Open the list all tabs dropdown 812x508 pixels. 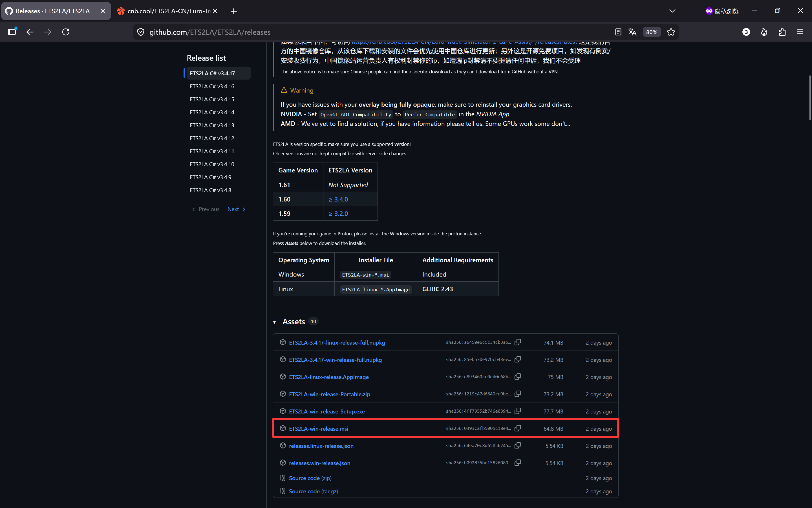pos(672,11)
